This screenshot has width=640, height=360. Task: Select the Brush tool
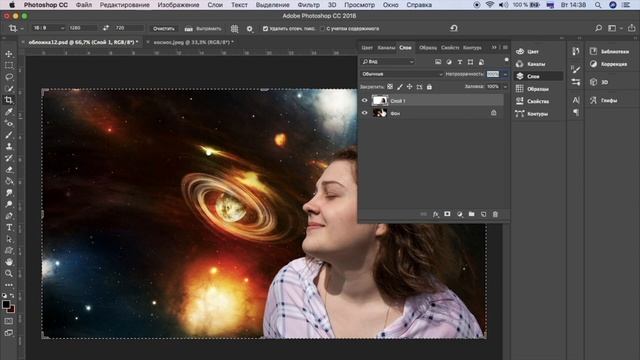click(x=9, y=135)
